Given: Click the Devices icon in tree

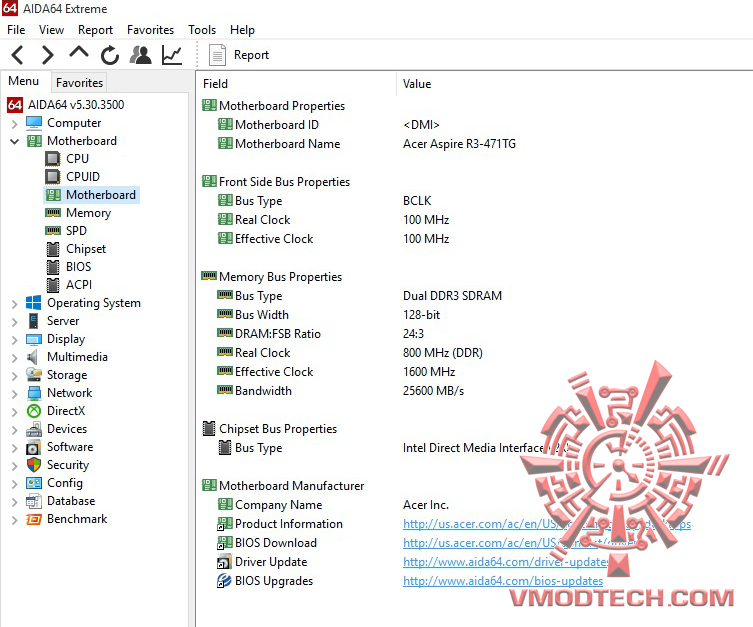Looking at the screenshot, I should click(34, 429).
